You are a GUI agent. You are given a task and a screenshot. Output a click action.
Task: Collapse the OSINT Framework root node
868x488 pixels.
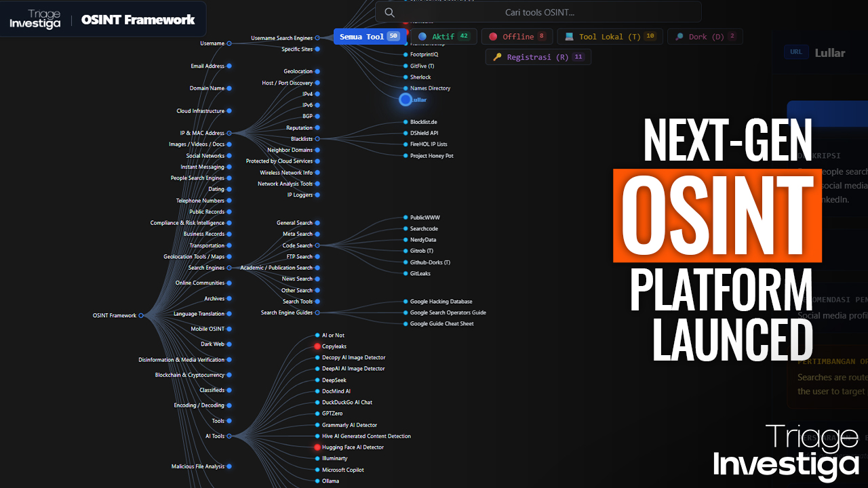141,315
